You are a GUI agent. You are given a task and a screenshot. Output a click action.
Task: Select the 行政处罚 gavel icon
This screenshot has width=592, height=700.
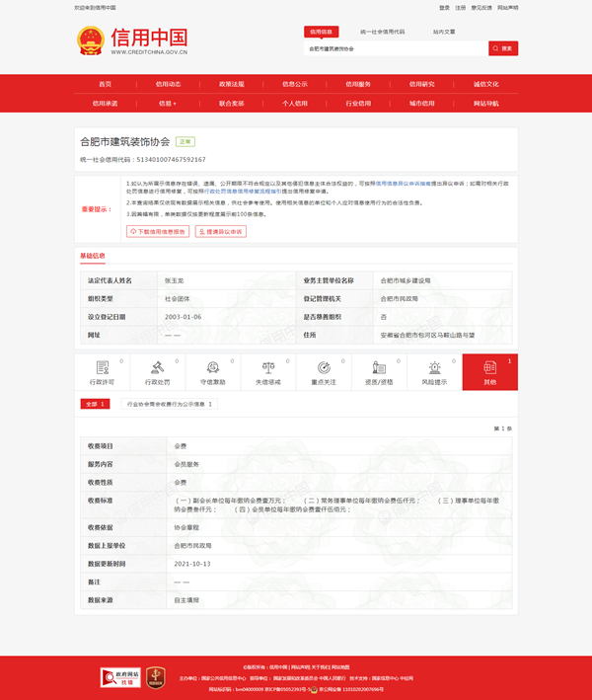pos(158,366)
